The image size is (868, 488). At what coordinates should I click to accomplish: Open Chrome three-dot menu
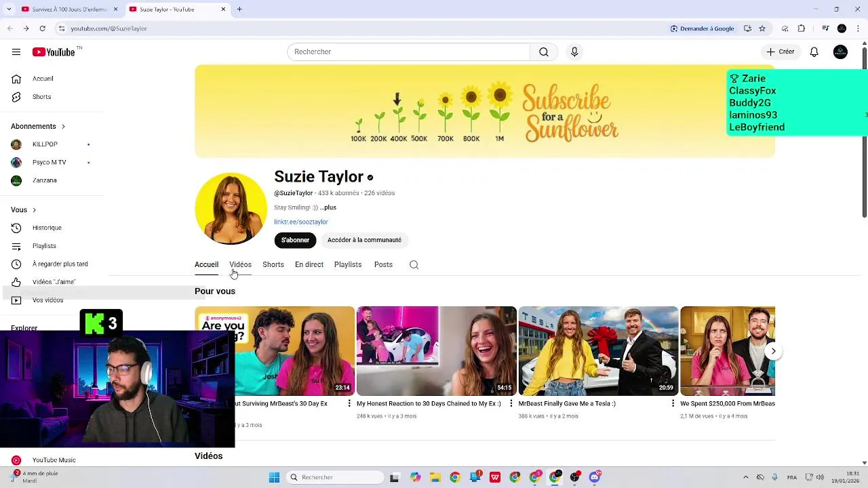pos(858,28)
